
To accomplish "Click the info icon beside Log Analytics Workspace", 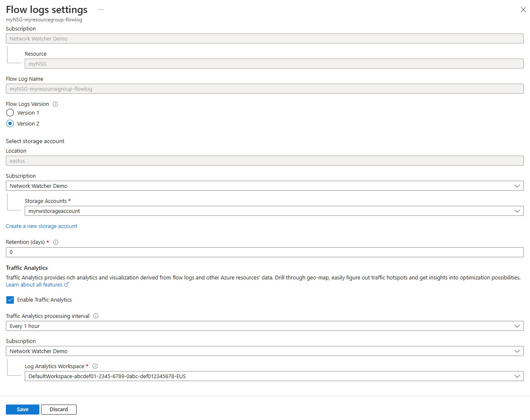I will [x=95, y=366].
